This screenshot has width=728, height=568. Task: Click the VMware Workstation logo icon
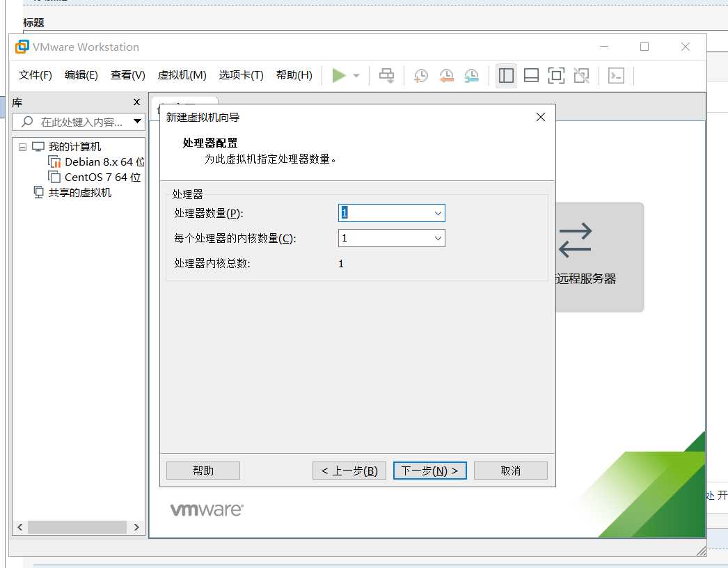pos(22,47)
